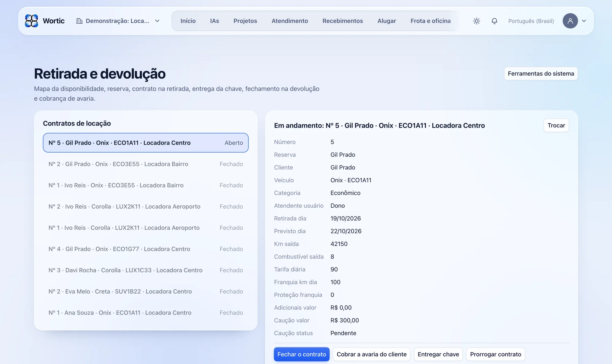Open the notifications bell
This screenshot has width=612, height=364.
(x=494, y=21)
